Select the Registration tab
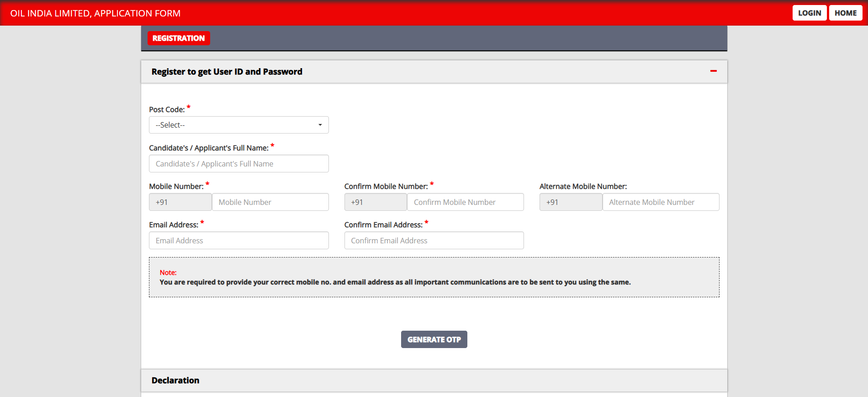This screenshot has width=868, height=397. click(x=179, y=38)
